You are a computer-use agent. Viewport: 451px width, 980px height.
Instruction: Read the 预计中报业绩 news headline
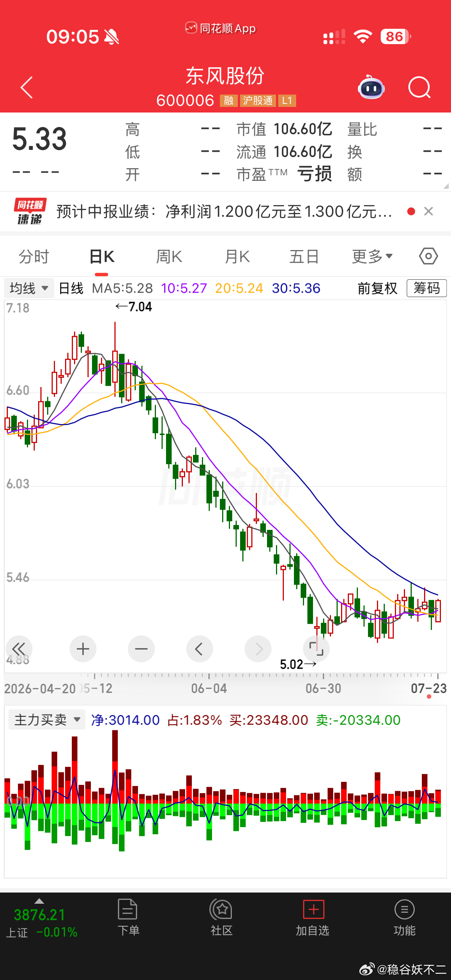coord(224,212)
